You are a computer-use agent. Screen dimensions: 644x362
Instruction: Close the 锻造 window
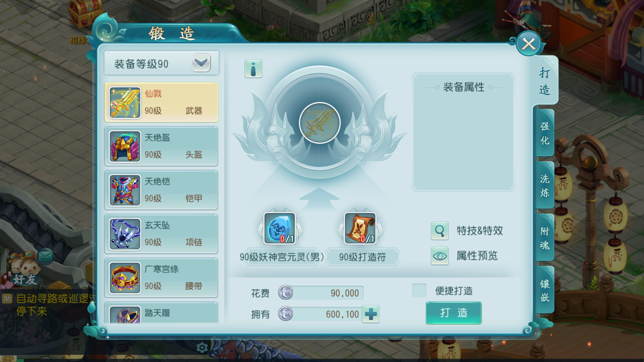528,44
